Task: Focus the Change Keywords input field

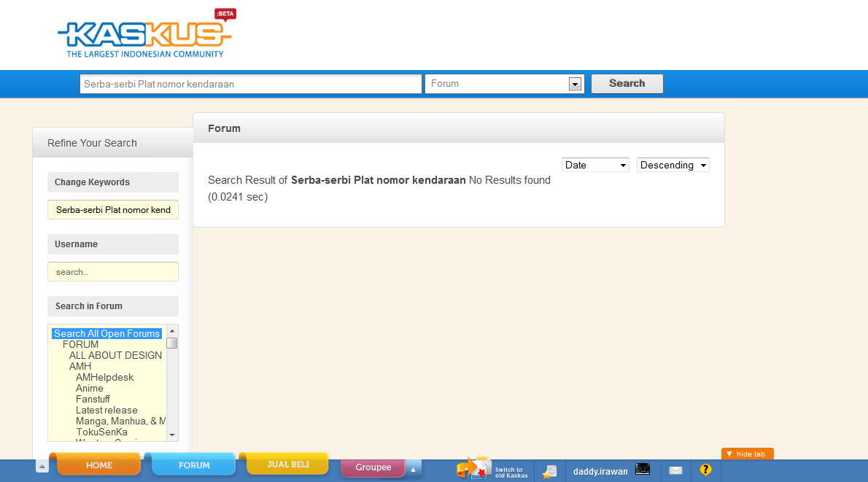Action: (x=113, y=210)
